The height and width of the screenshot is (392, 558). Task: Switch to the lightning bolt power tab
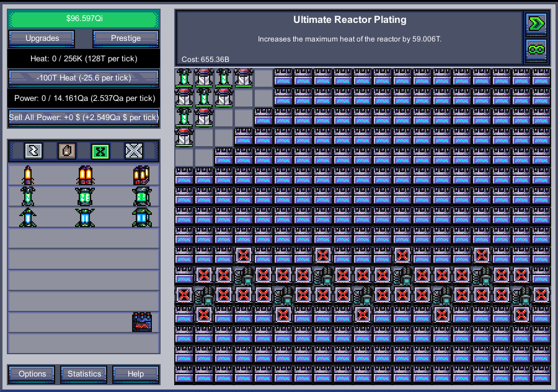click(33, 150)
